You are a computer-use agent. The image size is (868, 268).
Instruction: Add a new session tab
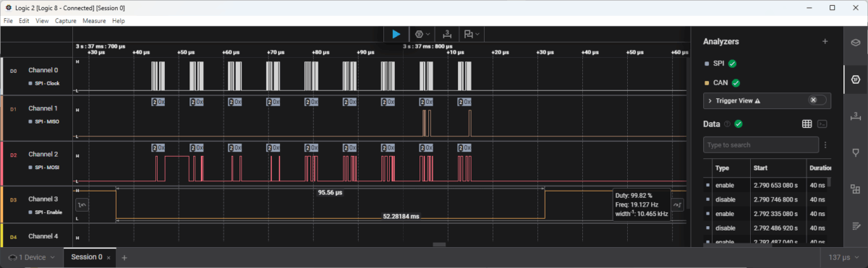click(x=124, y=257)
